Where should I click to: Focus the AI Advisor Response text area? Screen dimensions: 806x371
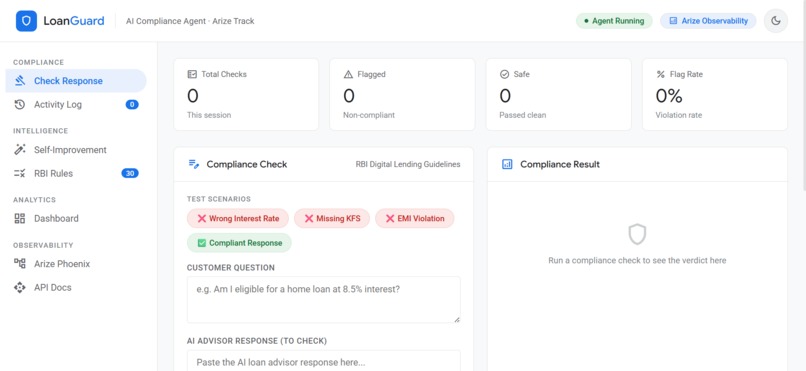[x=323, y=361]
